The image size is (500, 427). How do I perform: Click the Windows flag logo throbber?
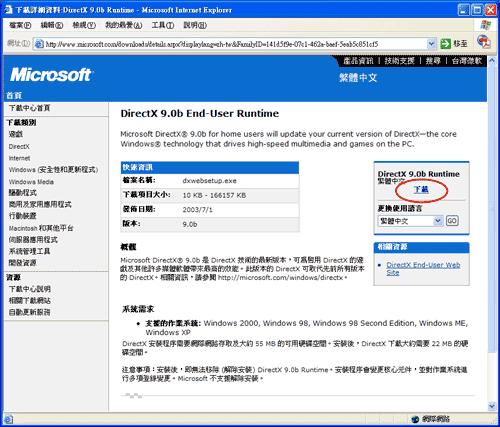[485, 25]
